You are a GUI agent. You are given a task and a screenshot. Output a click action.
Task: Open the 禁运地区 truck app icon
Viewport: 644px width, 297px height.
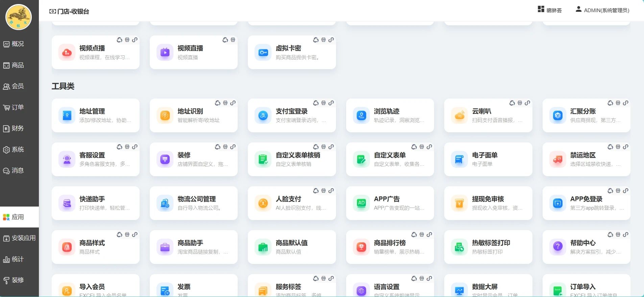click(x=558, y=159)
